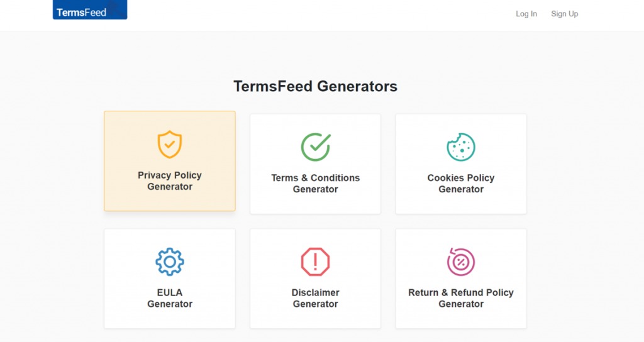Open the Log In page
The image size is (644, 342).
526,14
